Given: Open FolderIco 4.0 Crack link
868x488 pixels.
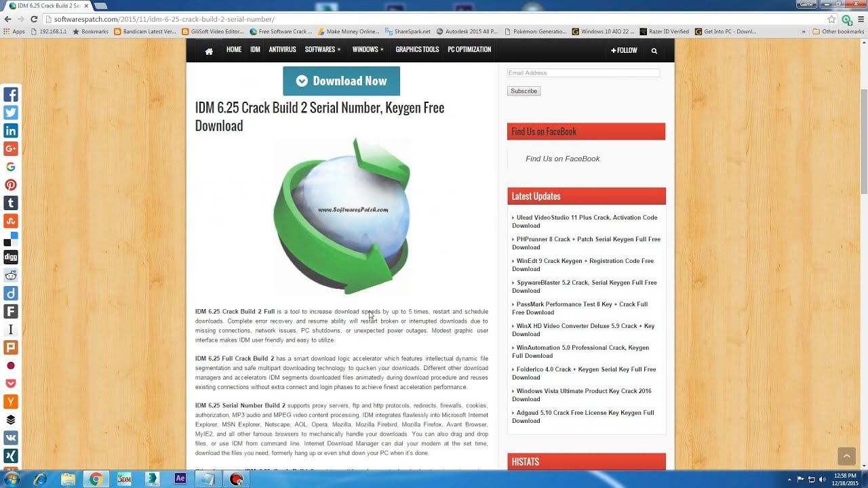Looking at the screenshot, I should (584, 373).
